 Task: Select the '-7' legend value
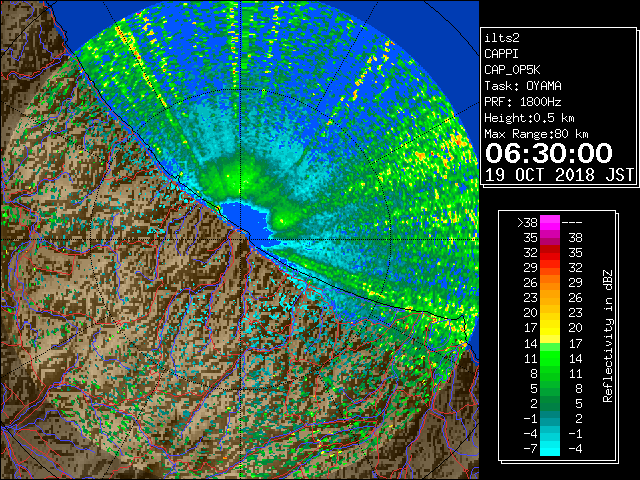530,449
